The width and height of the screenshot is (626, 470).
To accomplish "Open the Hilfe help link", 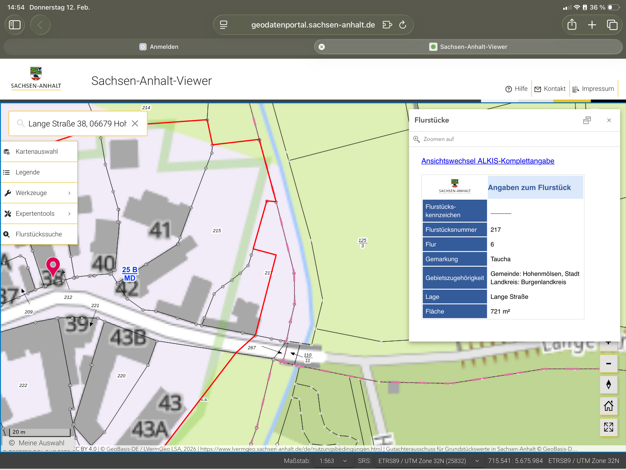I will [x=516, y=89].
